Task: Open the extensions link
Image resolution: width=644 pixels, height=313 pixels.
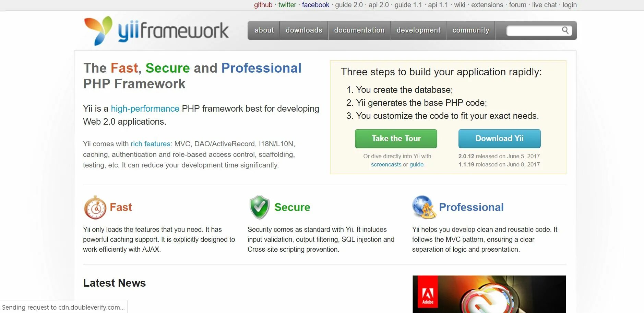Action: [487, 5]
